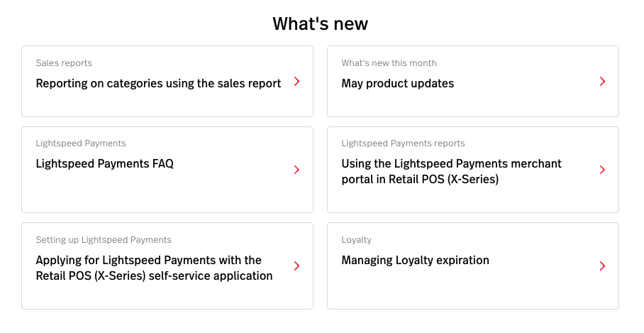Click the arrow beside Reporting on categories
Image resolution: width=644 pixels, height=333 pixels.
coord(296,82)
